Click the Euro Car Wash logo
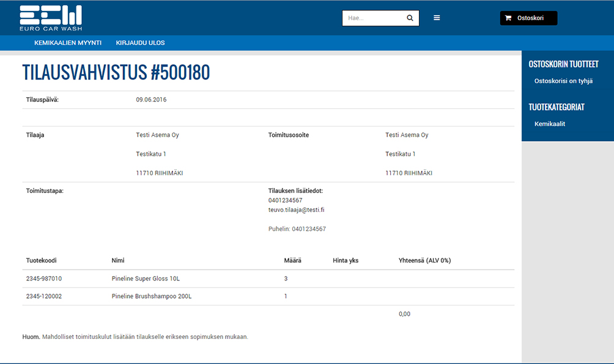Screen dimensions: 614x364 tap(51, 18)
